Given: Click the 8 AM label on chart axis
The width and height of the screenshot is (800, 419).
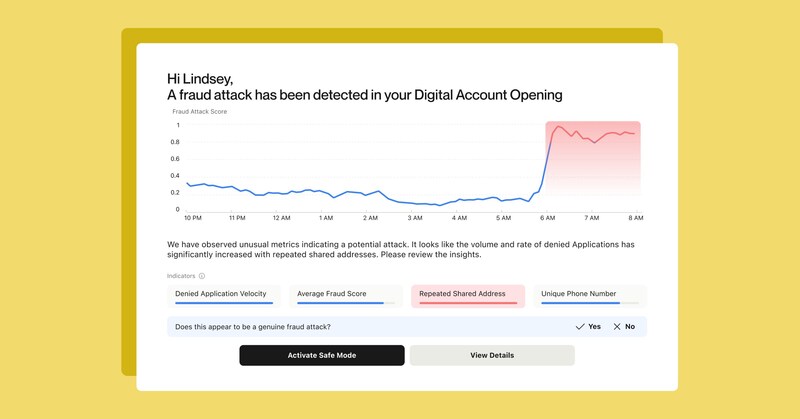Looking at the screenshot, I should [635, 217].
